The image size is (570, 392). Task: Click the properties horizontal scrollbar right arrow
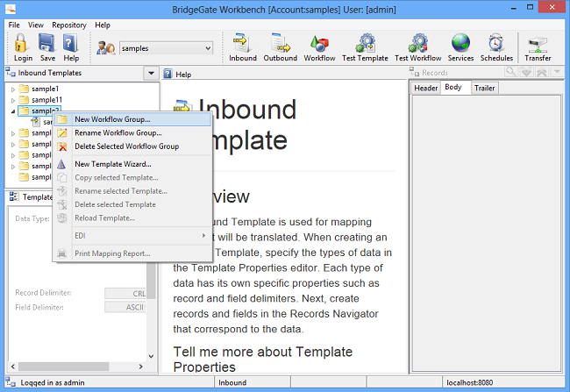point(141,367)
